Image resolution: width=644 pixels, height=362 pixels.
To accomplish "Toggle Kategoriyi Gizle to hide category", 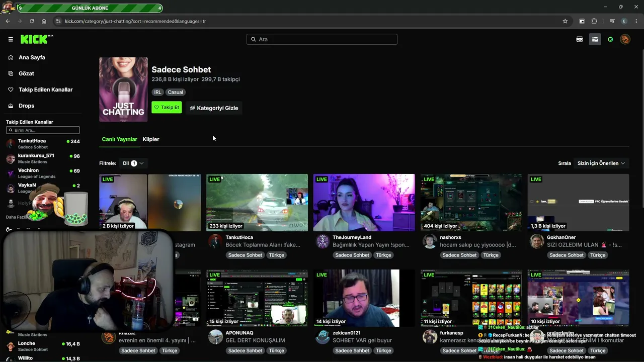I will click(x=214, y=108).
